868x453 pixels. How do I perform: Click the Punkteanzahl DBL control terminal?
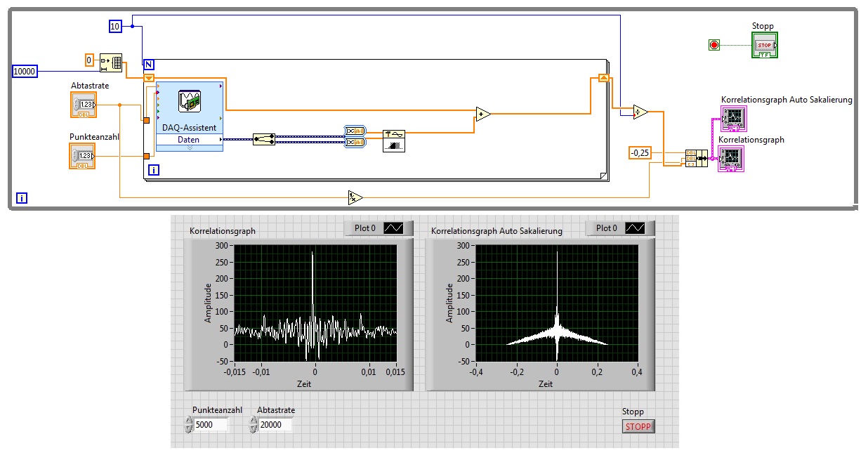coord(83,156)
